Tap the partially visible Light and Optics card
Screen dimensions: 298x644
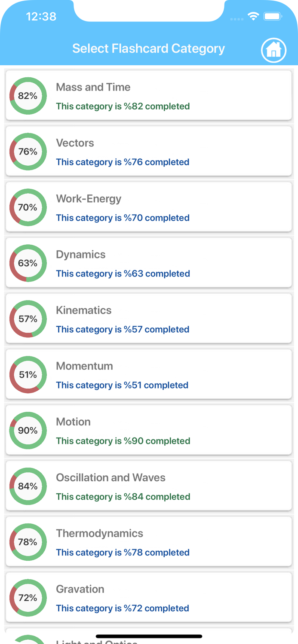tap(149, 638)
